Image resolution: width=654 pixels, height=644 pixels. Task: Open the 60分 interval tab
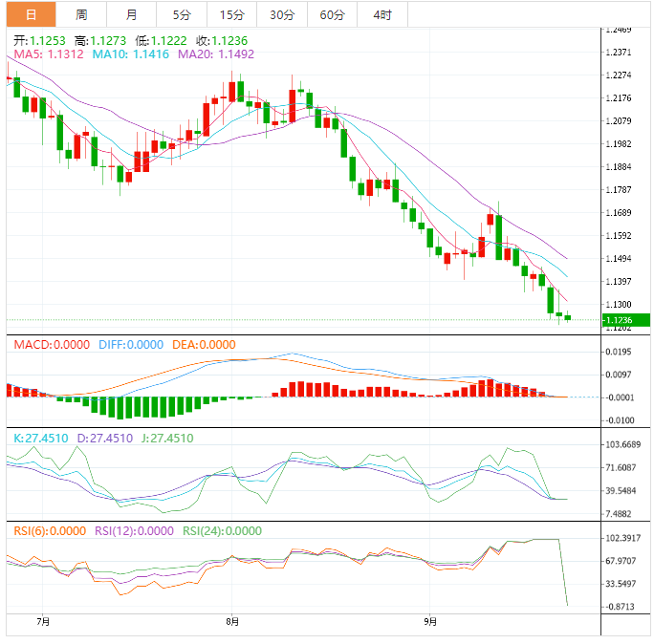(332, 14)
